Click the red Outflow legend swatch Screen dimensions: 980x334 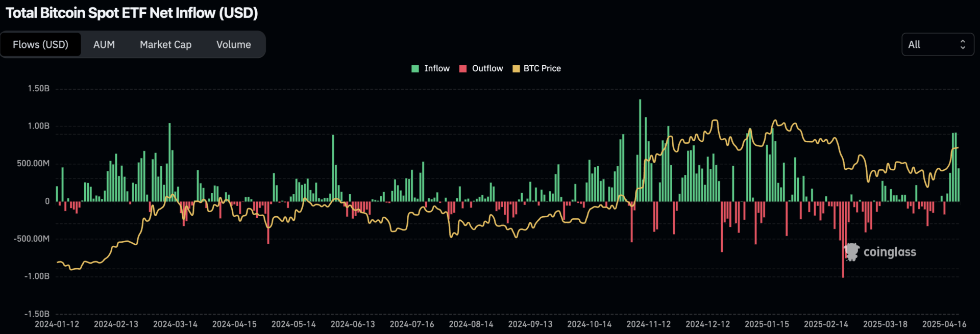[463, 69]
